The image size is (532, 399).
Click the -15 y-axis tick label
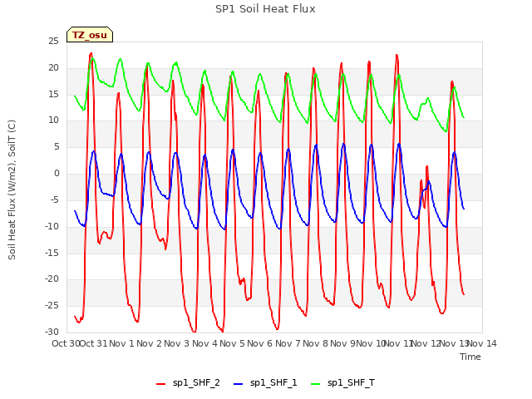point(52,253)
